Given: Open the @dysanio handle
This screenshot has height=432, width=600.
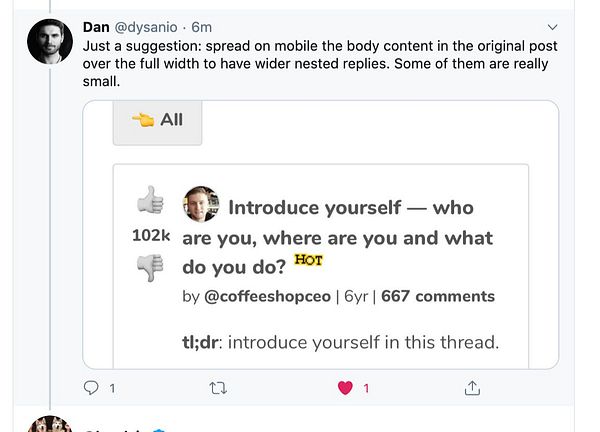Looking at the screenshot, I should (148, 26).
